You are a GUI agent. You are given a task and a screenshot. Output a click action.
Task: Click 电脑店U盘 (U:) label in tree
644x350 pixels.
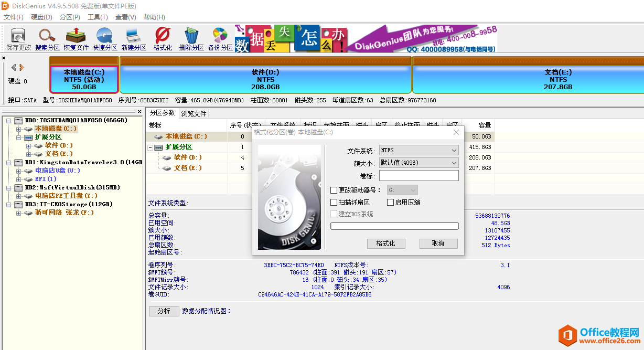pos(58,171)
